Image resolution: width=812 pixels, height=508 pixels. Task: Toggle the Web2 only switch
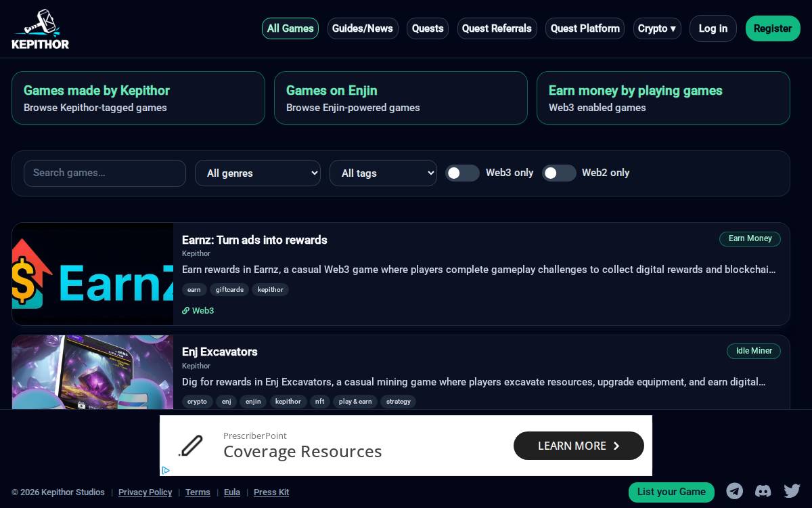[559, 173]
